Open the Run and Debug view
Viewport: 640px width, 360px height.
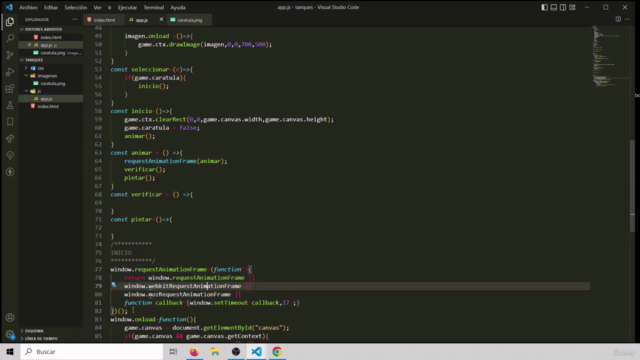[x=10, y=72]
